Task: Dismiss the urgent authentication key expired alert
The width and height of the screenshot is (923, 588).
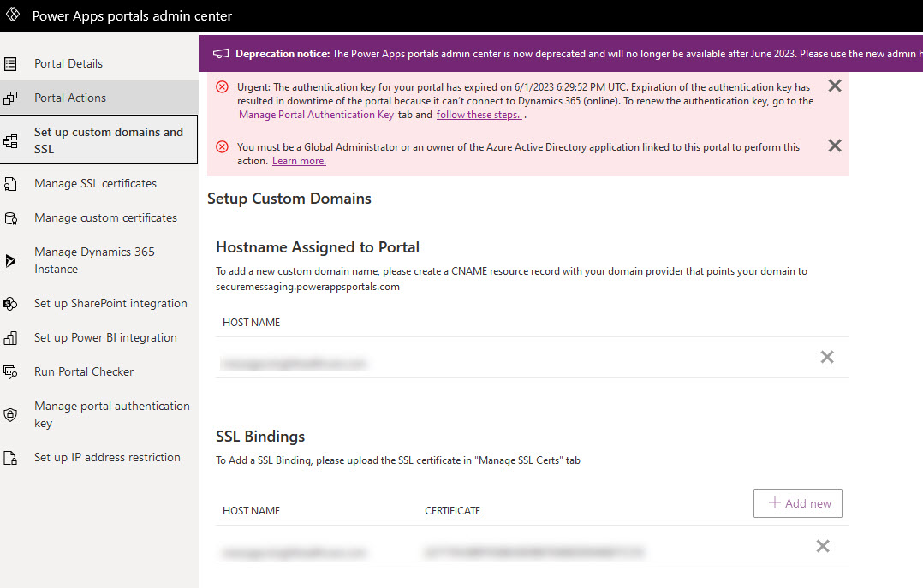Action: click(x=835, y=86)
